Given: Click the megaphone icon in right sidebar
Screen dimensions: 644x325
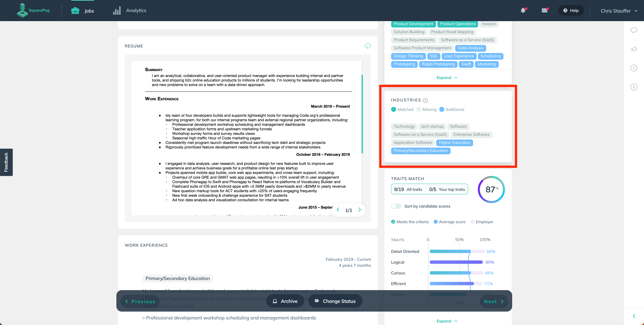Looking at the screenshot, I should (634, 49).
